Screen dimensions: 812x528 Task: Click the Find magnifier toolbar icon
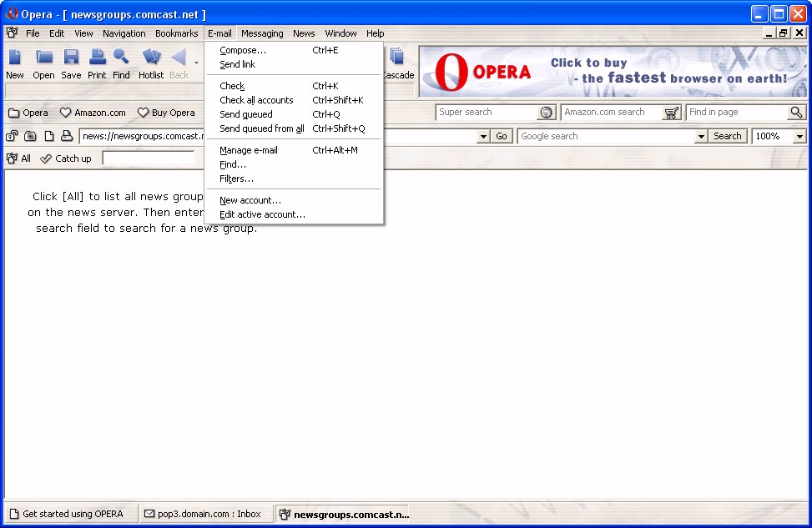[x=122, y=58]
